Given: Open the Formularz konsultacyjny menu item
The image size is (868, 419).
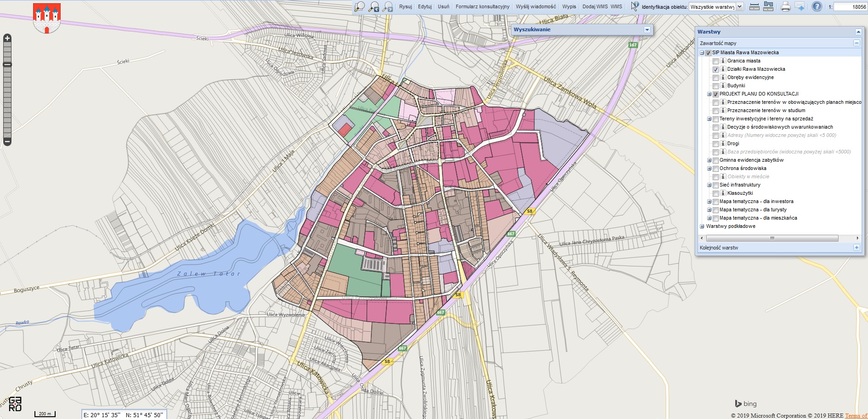Looking at the screenshot, I should 482,6.
